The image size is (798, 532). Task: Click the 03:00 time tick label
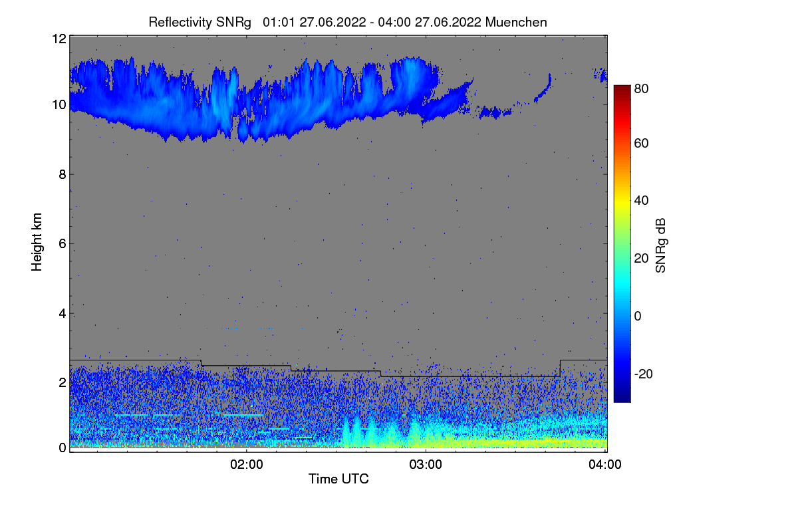tap(426, 465)
